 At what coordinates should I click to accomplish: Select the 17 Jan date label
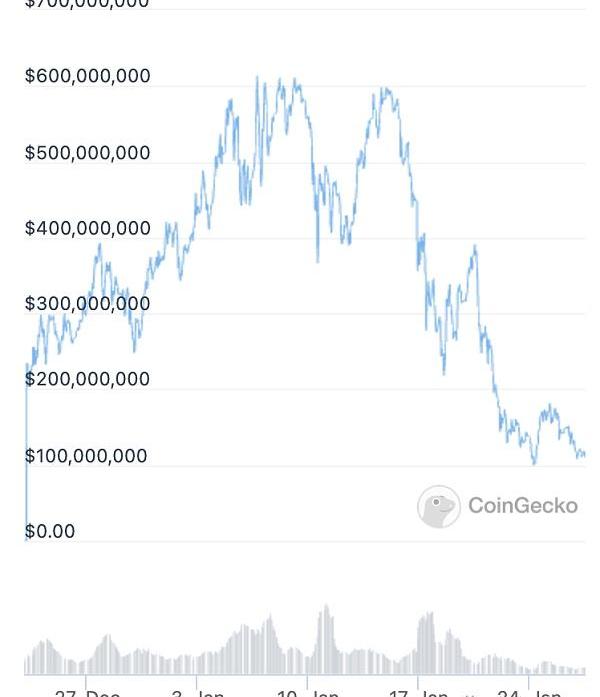tap(419, 692)
